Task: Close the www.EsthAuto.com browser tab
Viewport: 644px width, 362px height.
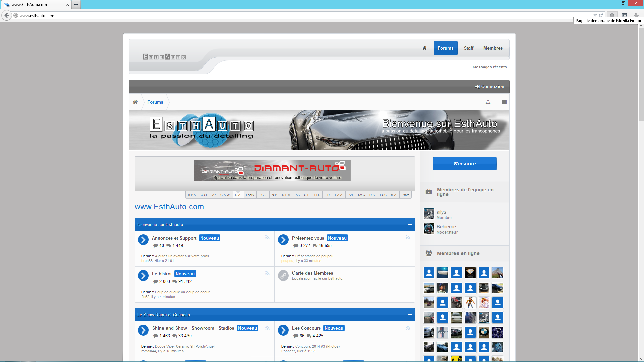Action: [x=68, y=5]
